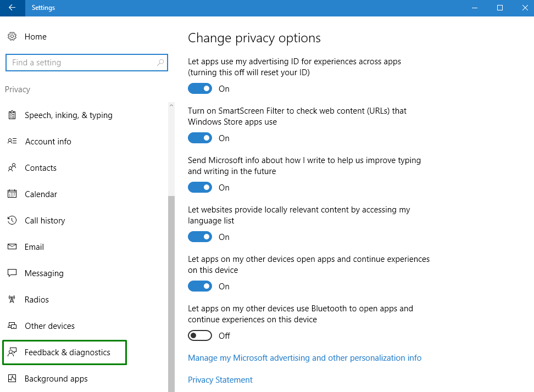Screen dimensions: 534x392
Task: Click the Radios antenna icon
Action: pos(12,300)
